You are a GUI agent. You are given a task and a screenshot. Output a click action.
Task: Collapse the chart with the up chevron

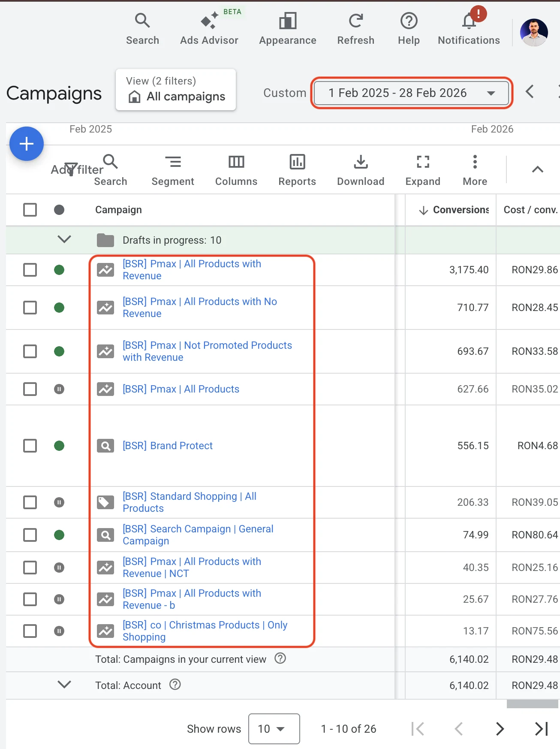pos(538,169)
